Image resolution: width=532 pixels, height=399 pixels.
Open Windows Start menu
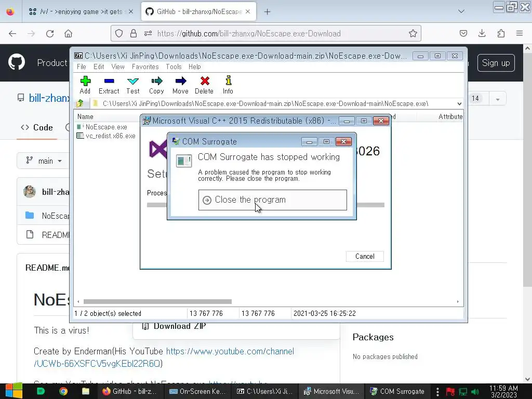point(14,391)
